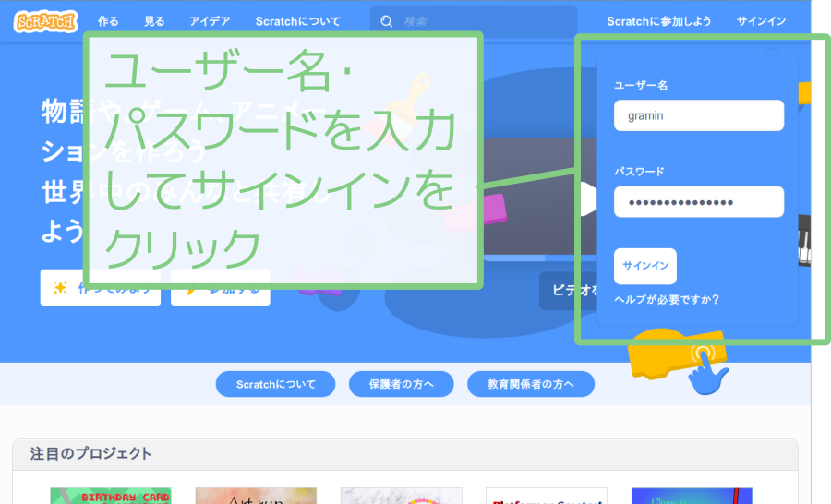Focus the 検索 search field
Viewport: 831px width, 504px height.
click(x=474, y=21)
